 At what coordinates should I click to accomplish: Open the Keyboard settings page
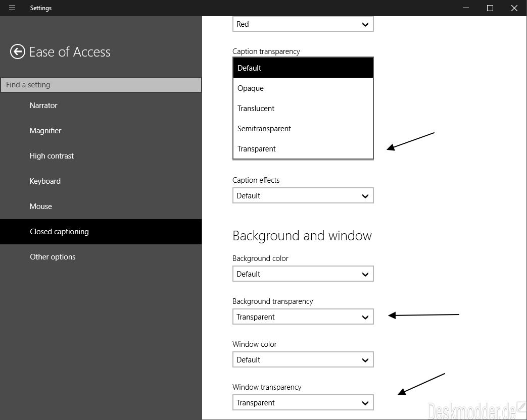[x=101, y=181]
